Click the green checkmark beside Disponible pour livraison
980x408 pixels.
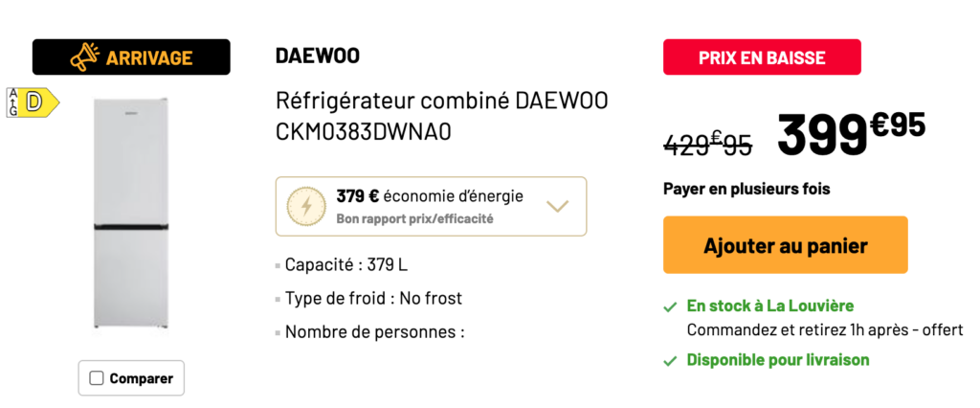pyautogui.click(x=670, y=361)
